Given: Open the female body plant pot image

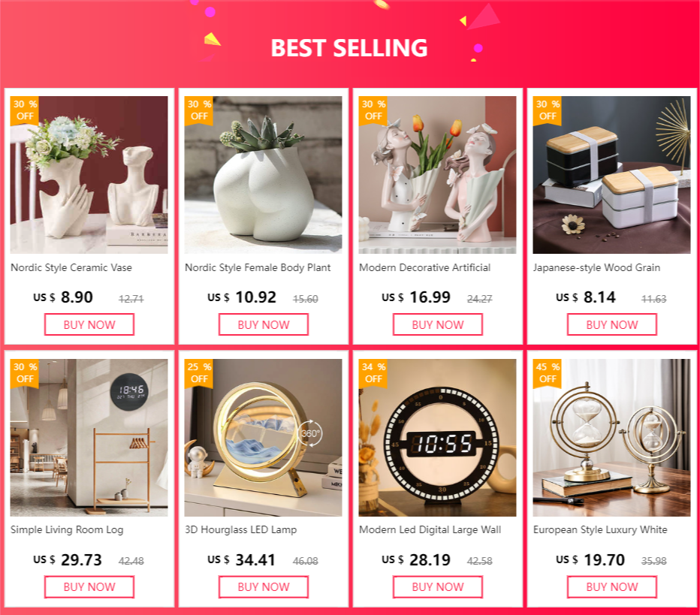Looking at the screenshot, I should (x=264, y=175).
